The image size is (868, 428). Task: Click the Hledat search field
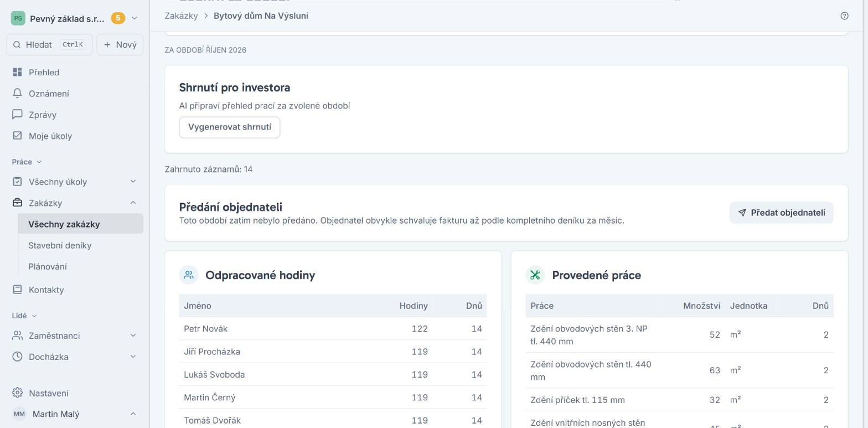pyautogui.click(x=50, y=45)
